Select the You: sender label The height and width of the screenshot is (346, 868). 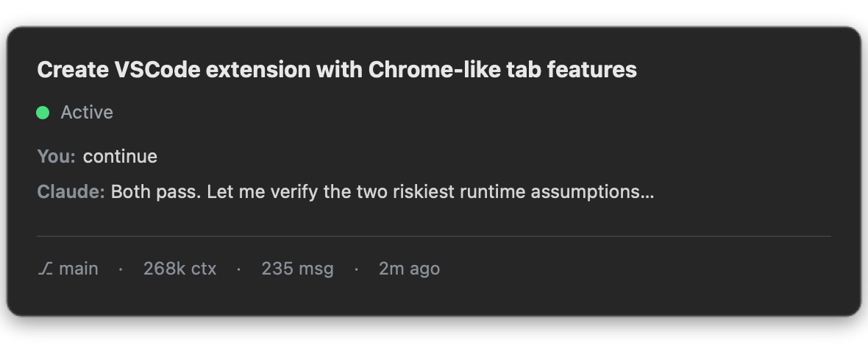[56, 157]
